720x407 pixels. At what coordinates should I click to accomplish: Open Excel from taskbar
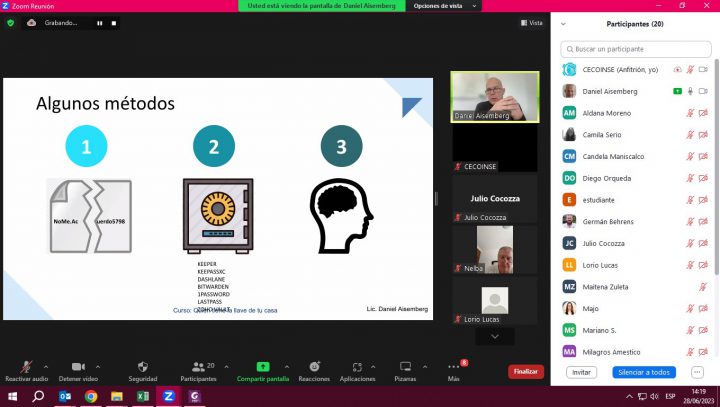[143, 396]
